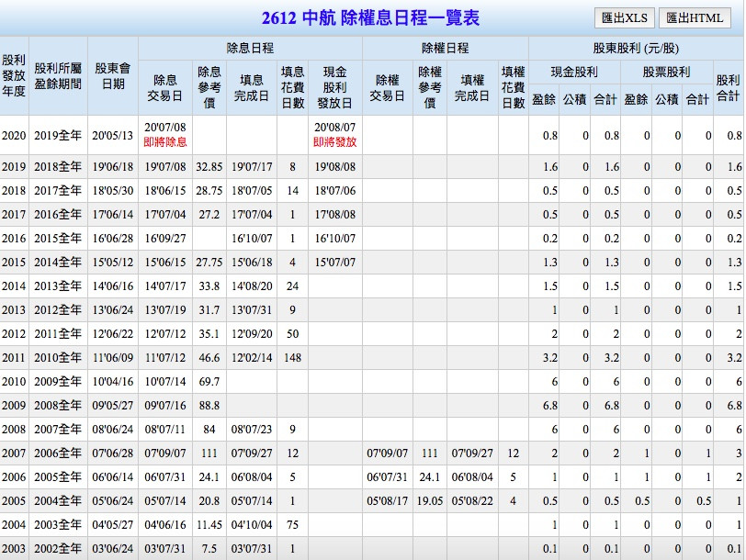
Task: Select the 2011 row's 148 days cell
Action: point(293,357)
